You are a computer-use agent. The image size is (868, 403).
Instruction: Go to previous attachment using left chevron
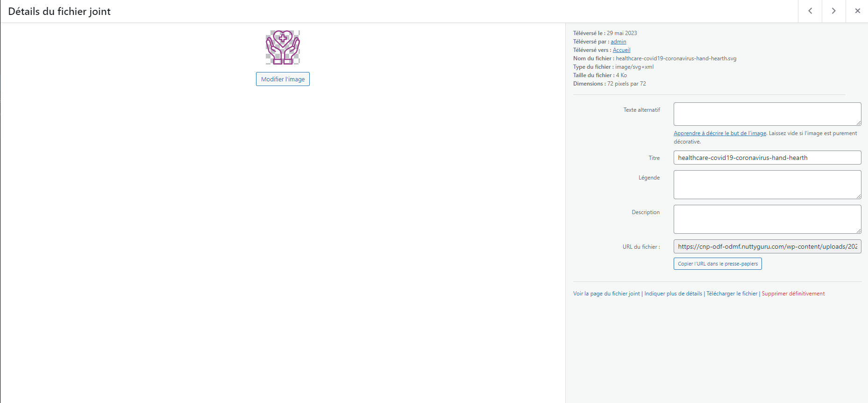pos(810,11)
